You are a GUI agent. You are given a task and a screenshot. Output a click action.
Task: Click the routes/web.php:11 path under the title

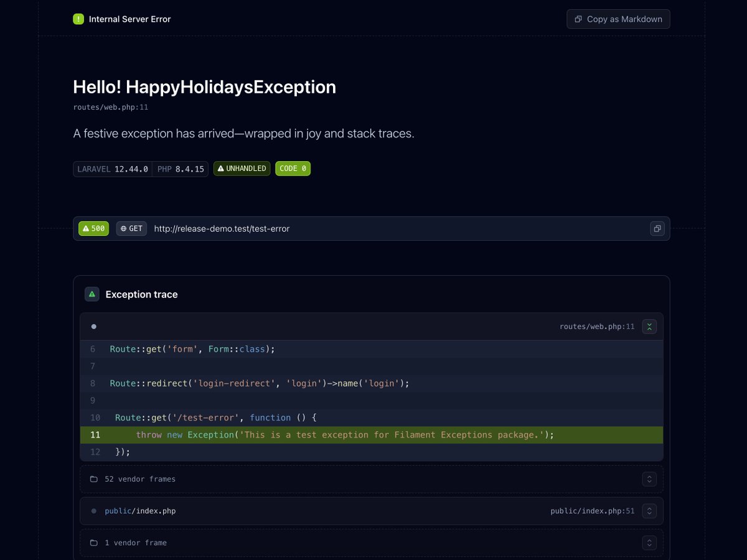[110, 107]
